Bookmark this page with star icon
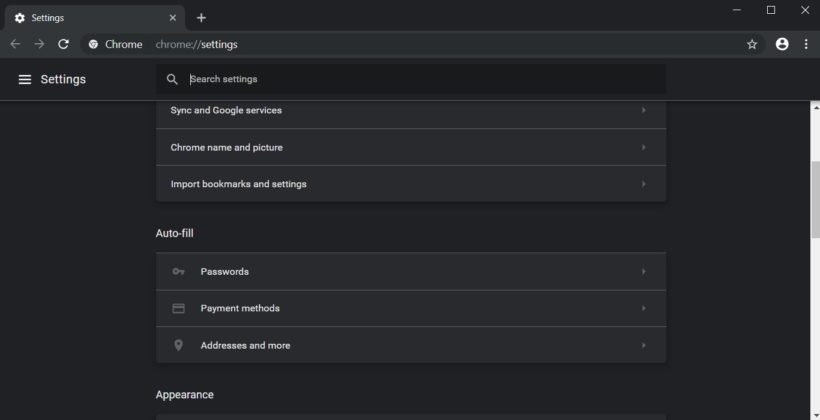The height and width of the screenshot is (420, 820). point(752,44)
